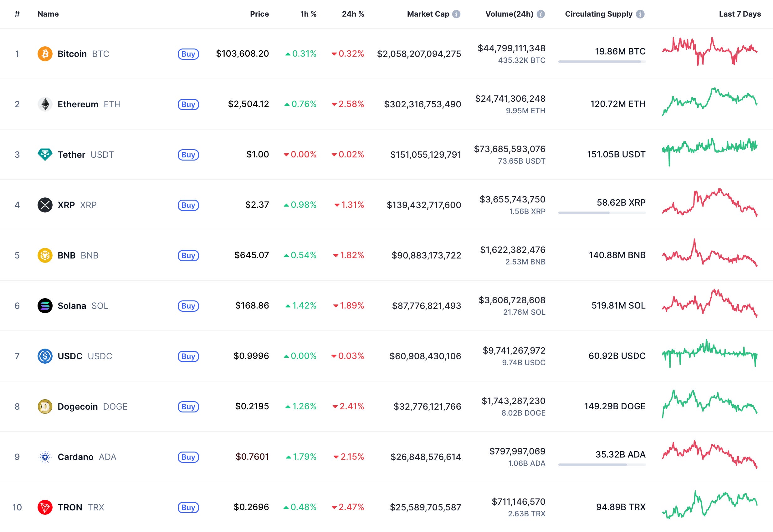The width and height of the screenshot is (773, 532).
Task: Buy Bitcoin using its Buy button
Action: (x=188, y=54)
